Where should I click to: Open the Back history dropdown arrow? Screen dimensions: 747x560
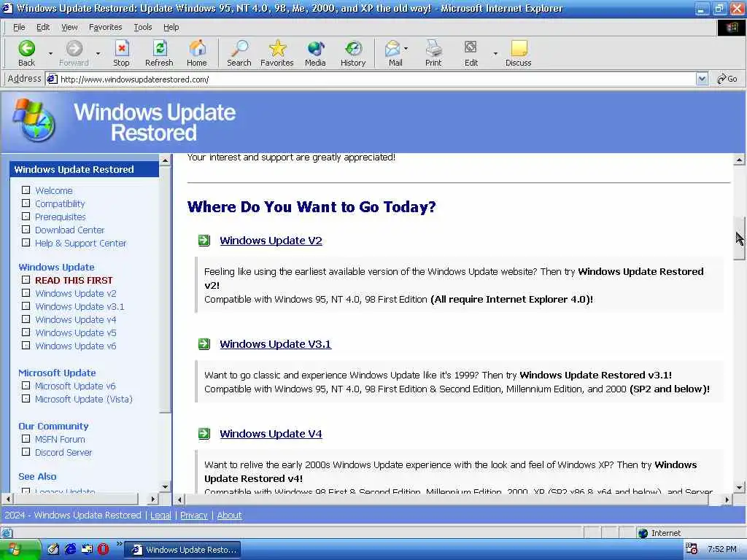coord(50,53)
